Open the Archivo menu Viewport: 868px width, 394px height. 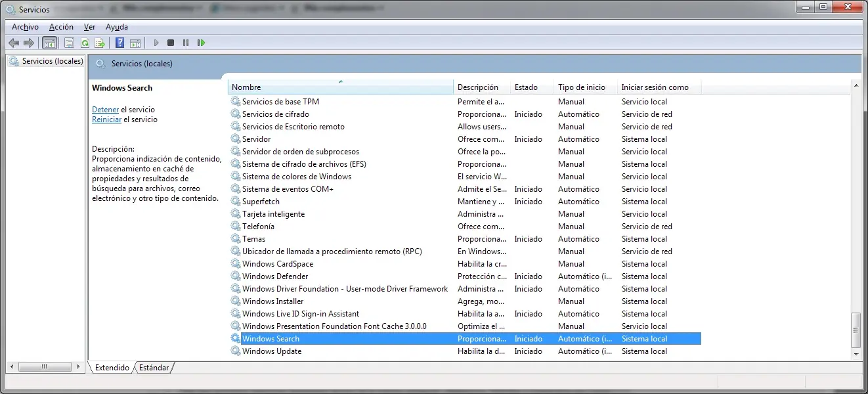click(25, 27)
